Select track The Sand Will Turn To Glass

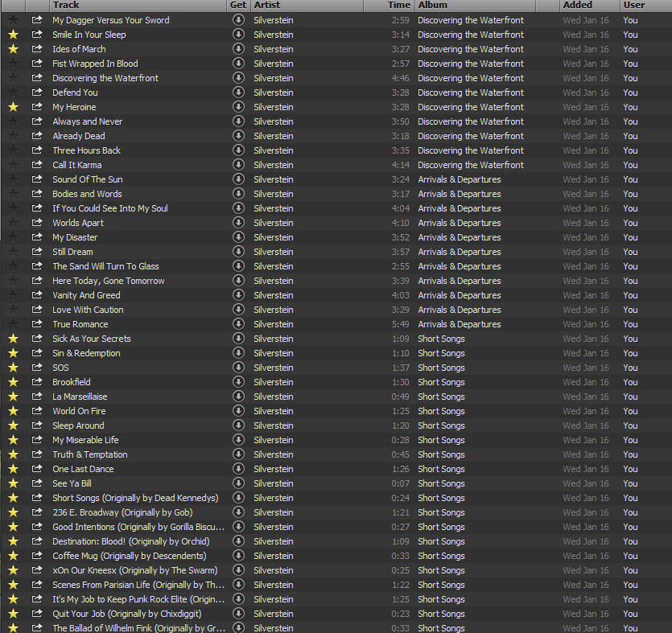pyautogui.click(x=105, y=266)
